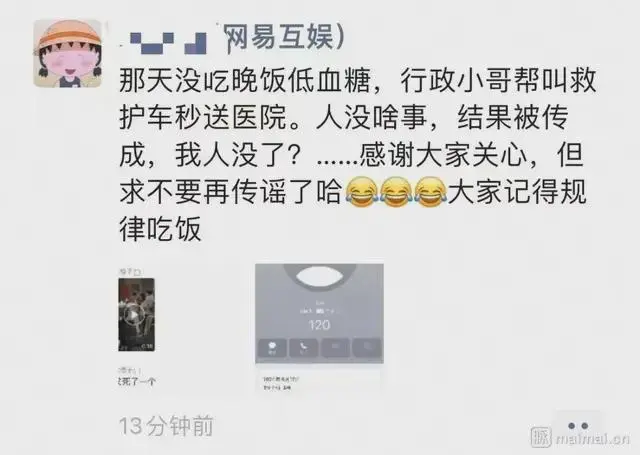Play the video via its circular play icon
640x455 pixels.
tap(133, 315)
